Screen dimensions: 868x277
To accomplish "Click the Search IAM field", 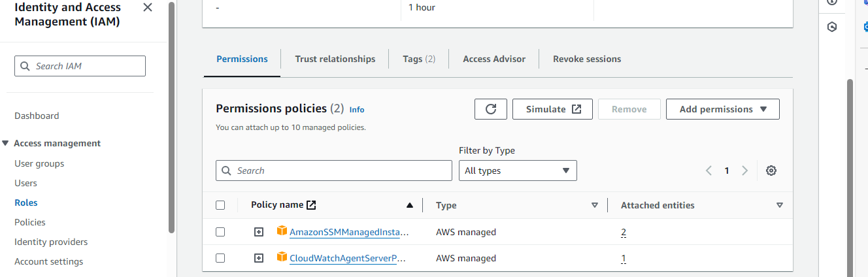I will pos(80,66).
